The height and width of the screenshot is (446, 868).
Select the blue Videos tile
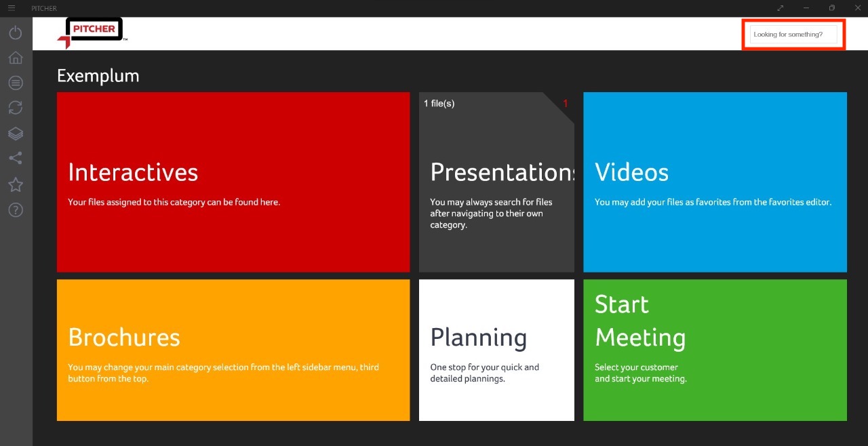(715, 182)
